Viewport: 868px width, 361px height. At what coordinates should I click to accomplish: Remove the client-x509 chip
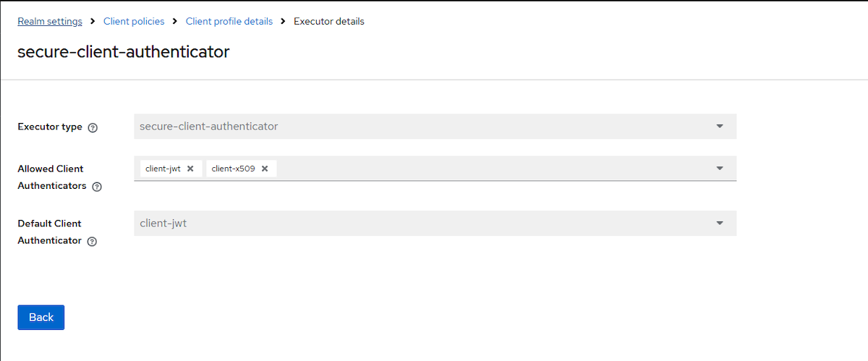click(265, 169)
